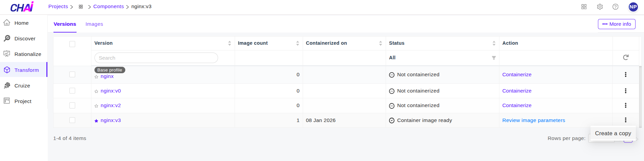Open the NP user avatar
The width and height of the screenshot is (644, 161).
coord(633,7)
